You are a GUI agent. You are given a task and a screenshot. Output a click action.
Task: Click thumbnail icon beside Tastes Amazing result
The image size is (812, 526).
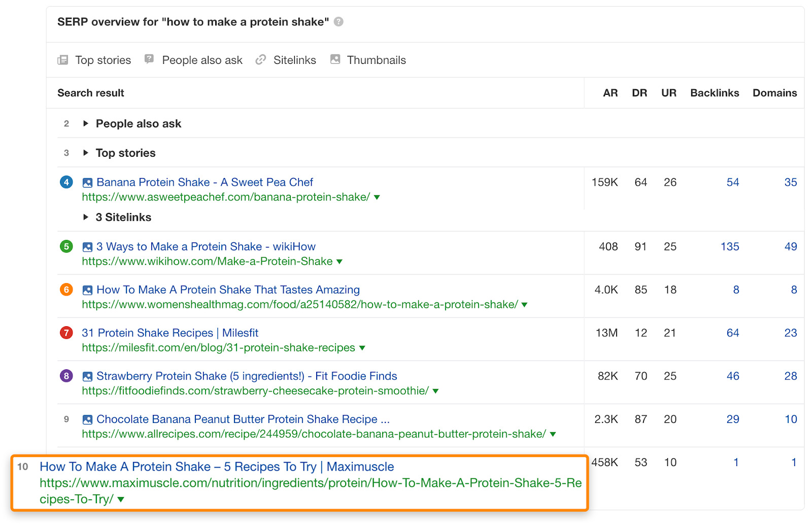(x=87, y=290)
